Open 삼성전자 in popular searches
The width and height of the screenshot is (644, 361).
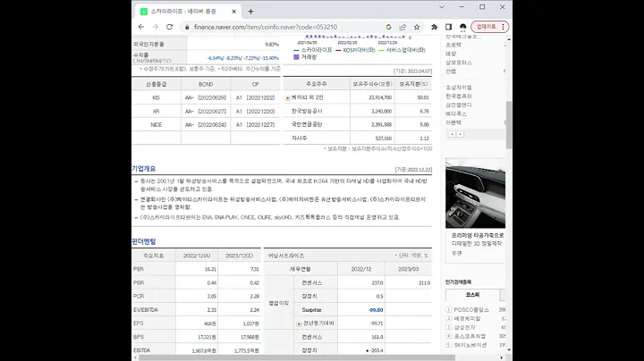pyautogui.click(x=464, y=327)
